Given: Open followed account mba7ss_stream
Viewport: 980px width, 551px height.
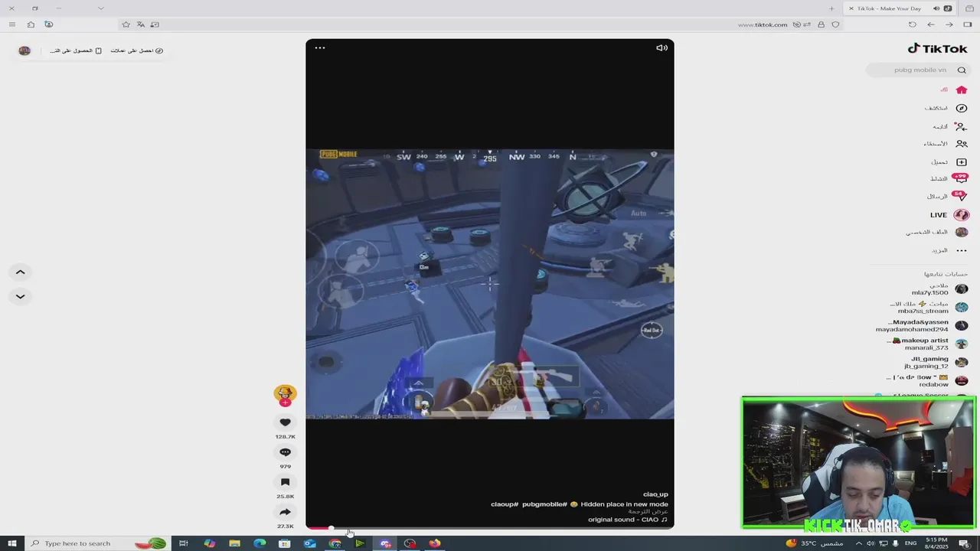Looking at the screenshot, I should 929,307.
